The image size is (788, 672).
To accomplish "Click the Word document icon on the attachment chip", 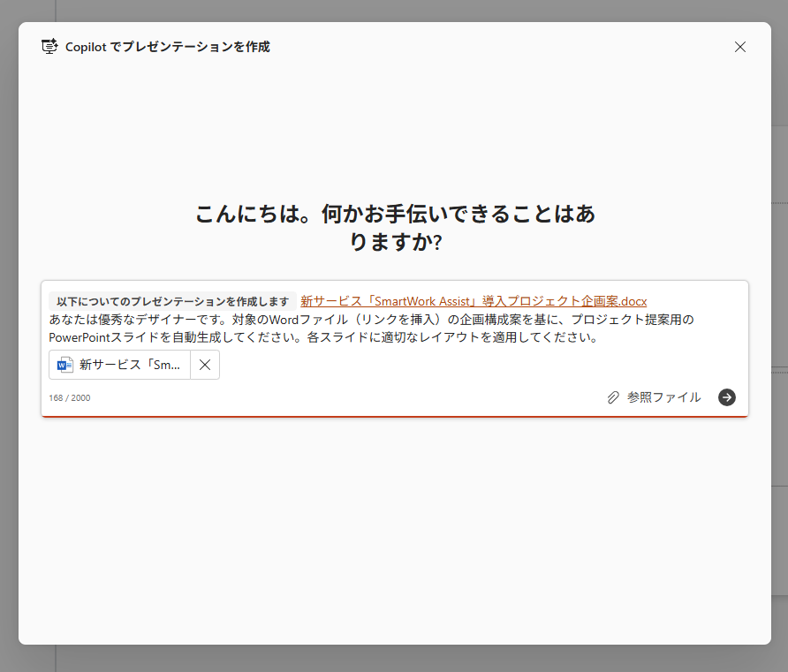I will coord(64,365).
